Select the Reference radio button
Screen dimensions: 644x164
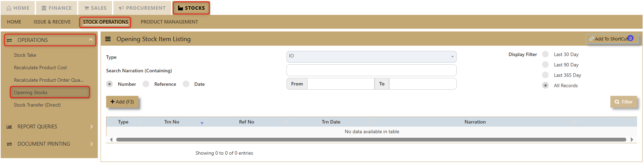click(146, 84)
